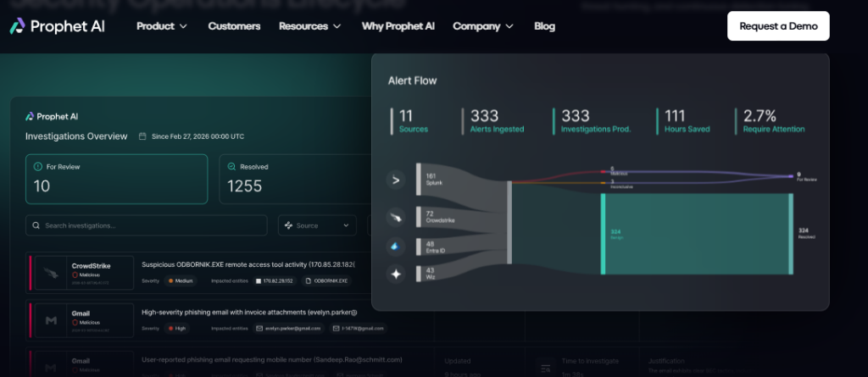Viewport: 868px width, 377px height.
Task: Open Why Prophet AI page
Action: coord(398,26)
